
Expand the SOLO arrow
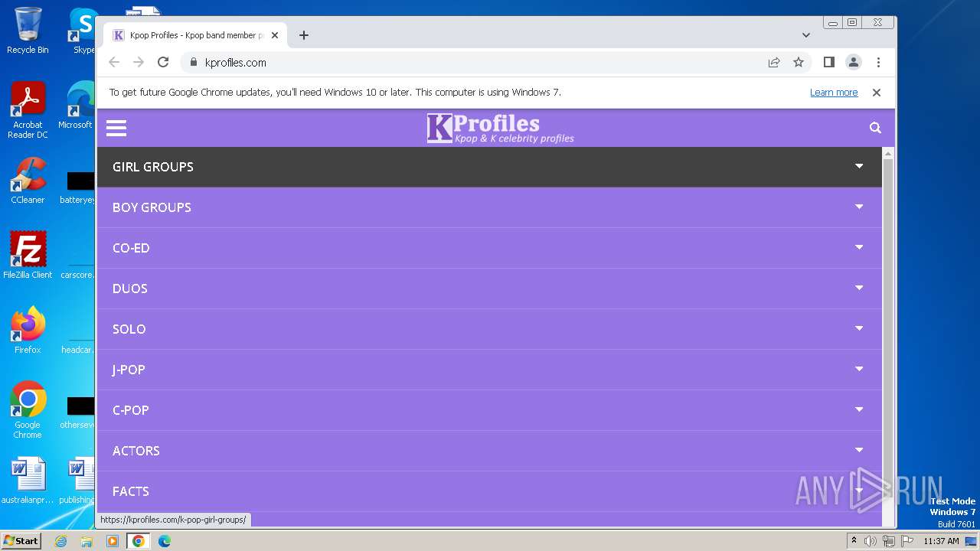(859, 328)
